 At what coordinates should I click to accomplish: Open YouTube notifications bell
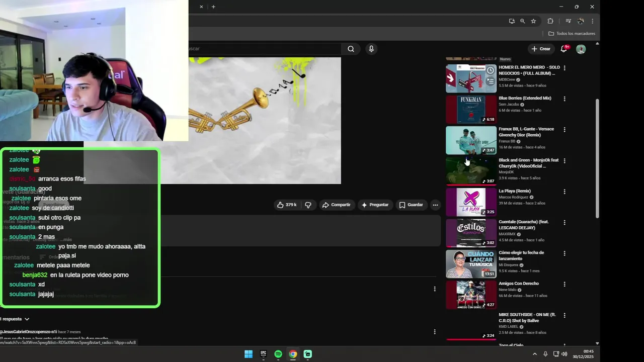pos(565,49)
